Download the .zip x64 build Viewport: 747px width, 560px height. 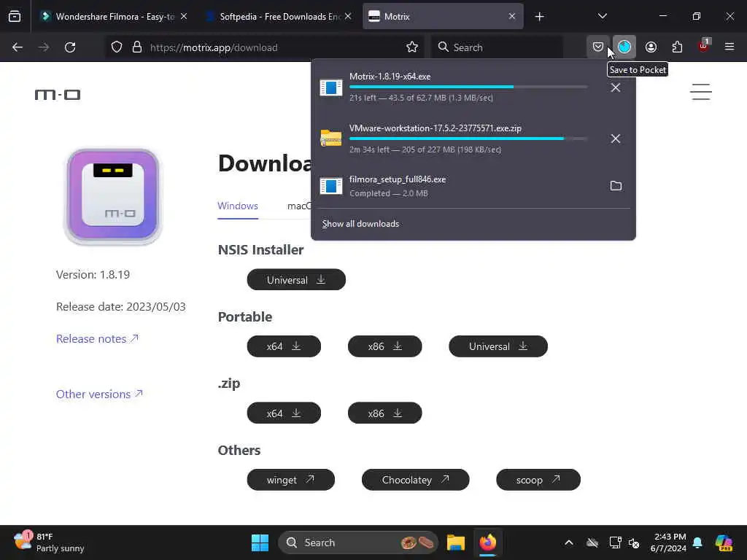(284, 413)
